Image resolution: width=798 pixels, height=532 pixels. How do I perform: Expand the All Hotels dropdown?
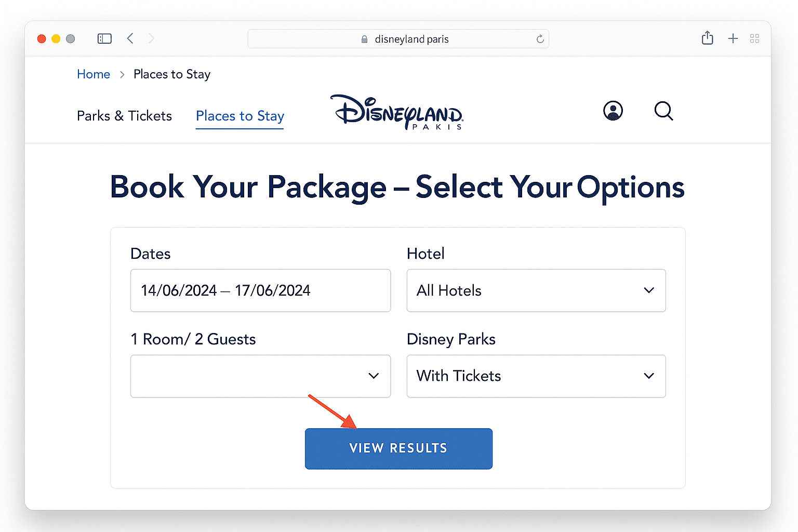tap(536, 290)
